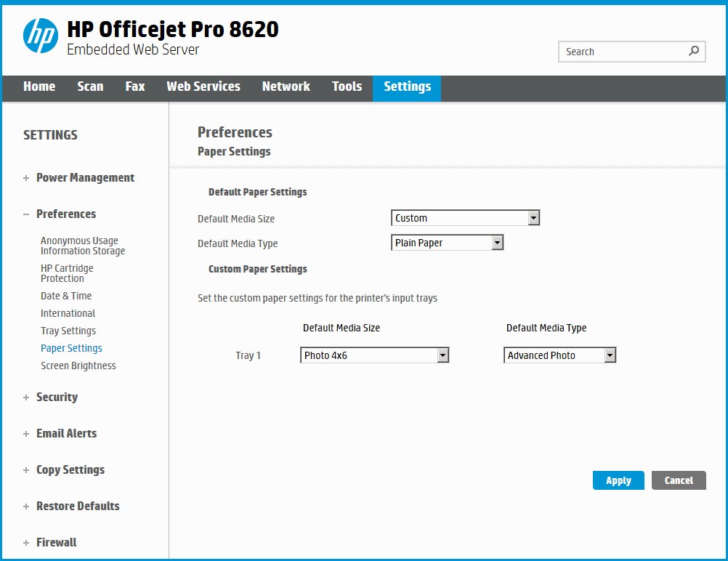728x561 pixels.
Task: Open the Tray 1 media size dropdown
Action: coord(442,355)
